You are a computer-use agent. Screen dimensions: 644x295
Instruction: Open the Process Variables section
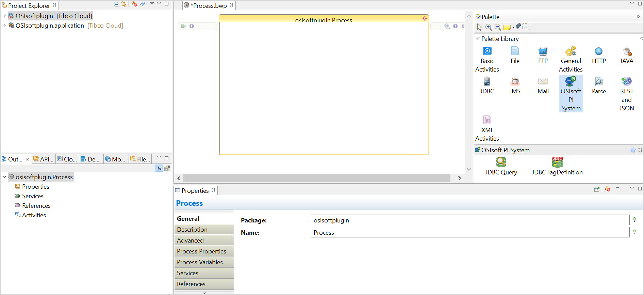tap(204, 262)
